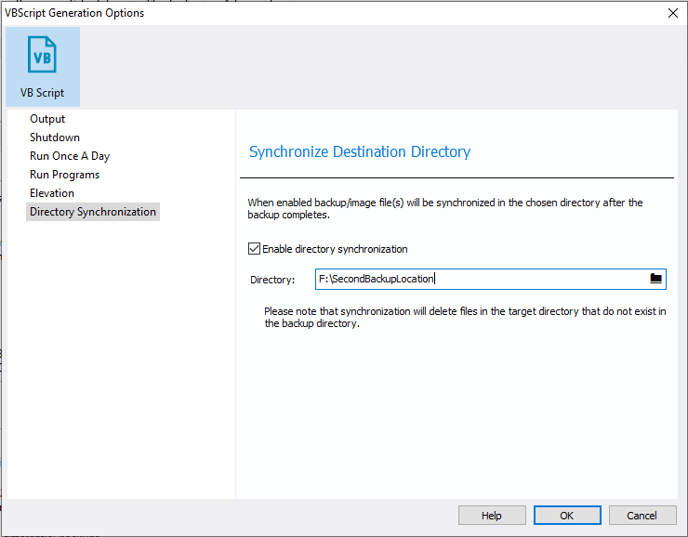Click the Directory: field label
Image resolution: width=688 pixels, height=537 pixels.
(272, 279)
